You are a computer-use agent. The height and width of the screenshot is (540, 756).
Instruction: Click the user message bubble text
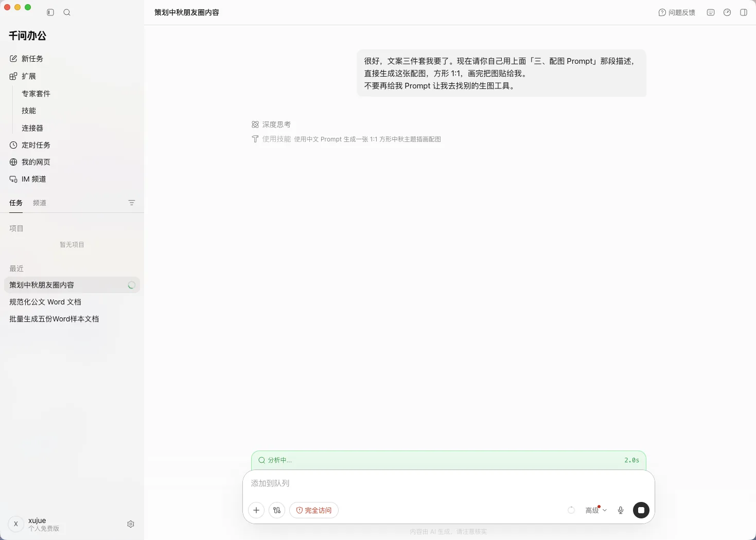(x=501, y=73)
